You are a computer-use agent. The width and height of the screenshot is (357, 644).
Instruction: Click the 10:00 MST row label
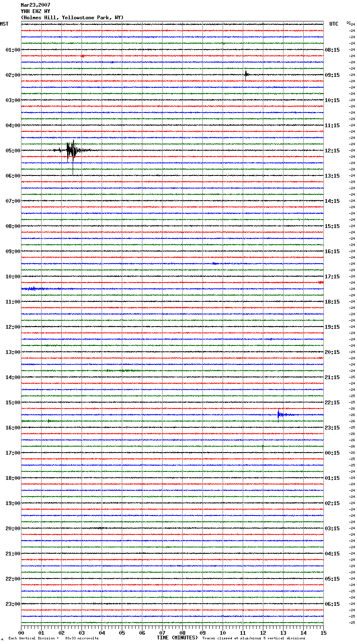tap(13, 277)
